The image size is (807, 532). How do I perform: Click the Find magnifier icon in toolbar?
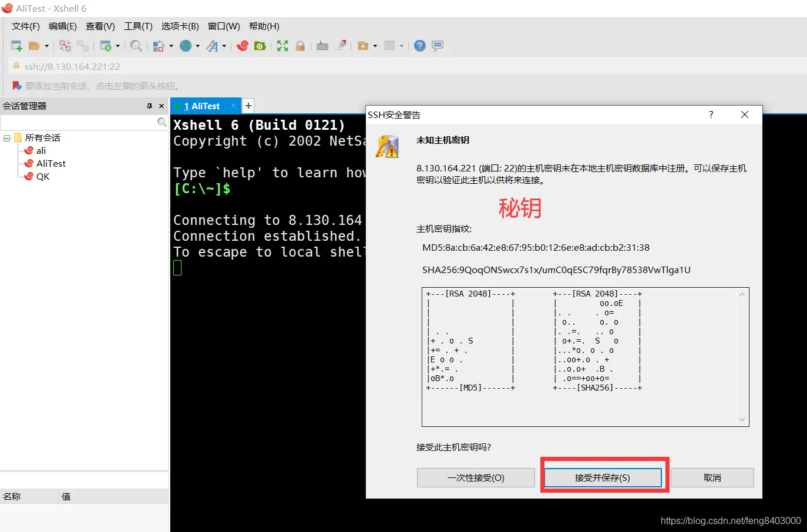136,46
